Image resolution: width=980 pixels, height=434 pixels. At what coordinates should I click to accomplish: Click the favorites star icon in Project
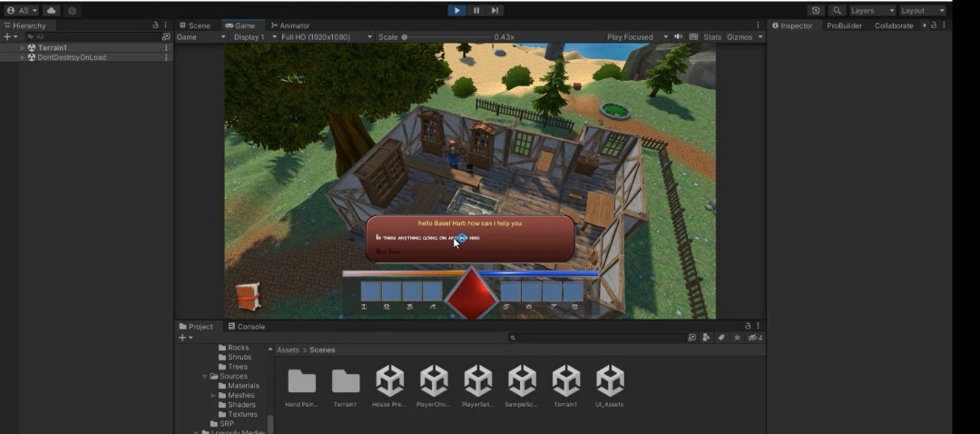(x=738, y=338)
